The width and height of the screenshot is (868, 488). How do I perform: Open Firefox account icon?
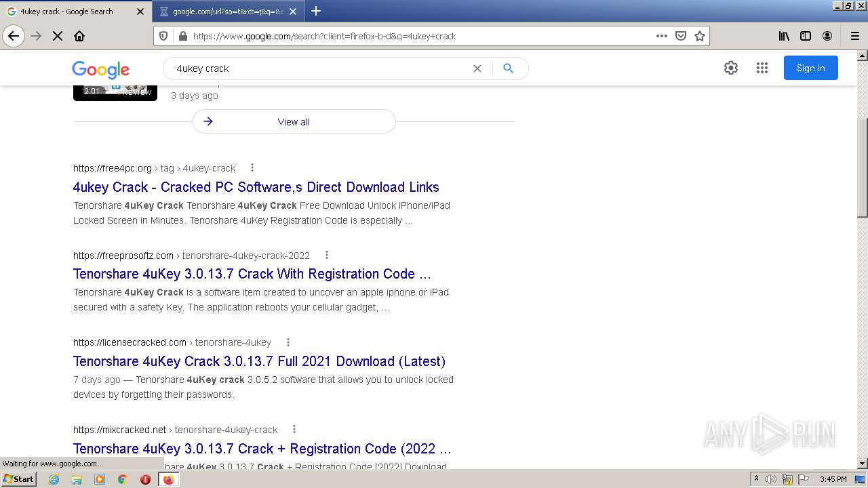pyautogui.click(x=827, y=36)
